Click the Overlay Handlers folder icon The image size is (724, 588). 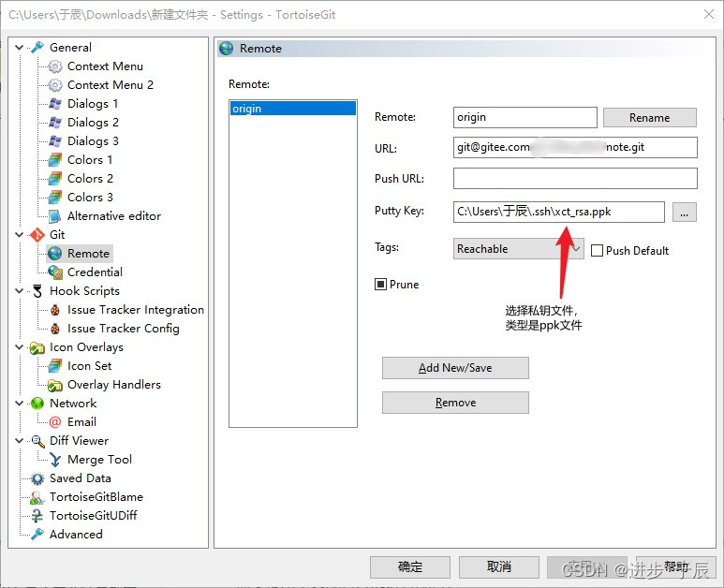click(55, 385)
